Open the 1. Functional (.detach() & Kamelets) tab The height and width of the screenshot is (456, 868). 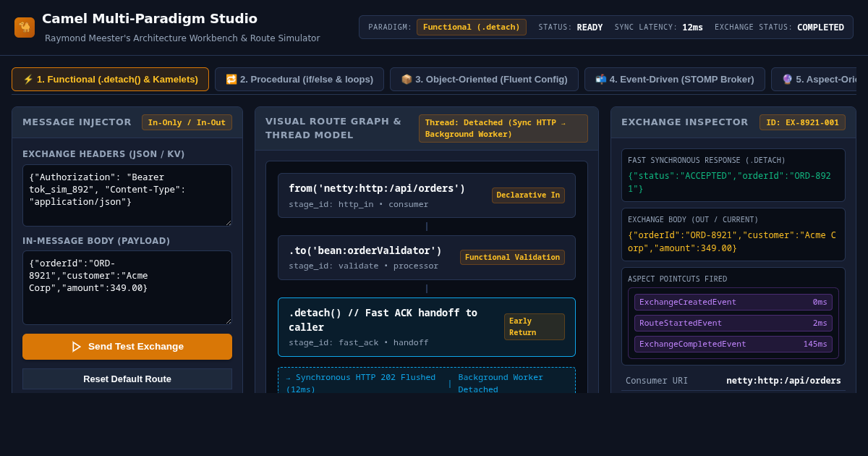[110, 80]
